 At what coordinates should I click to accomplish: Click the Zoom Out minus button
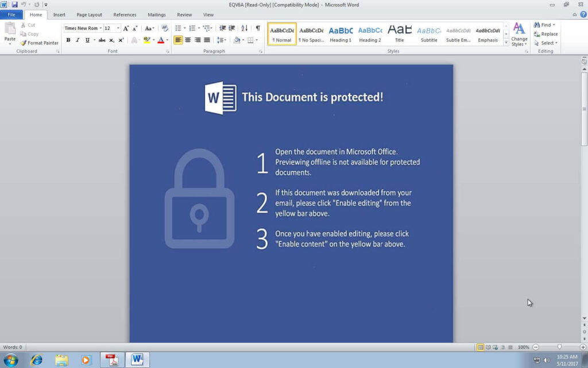[x=536, y=347]
